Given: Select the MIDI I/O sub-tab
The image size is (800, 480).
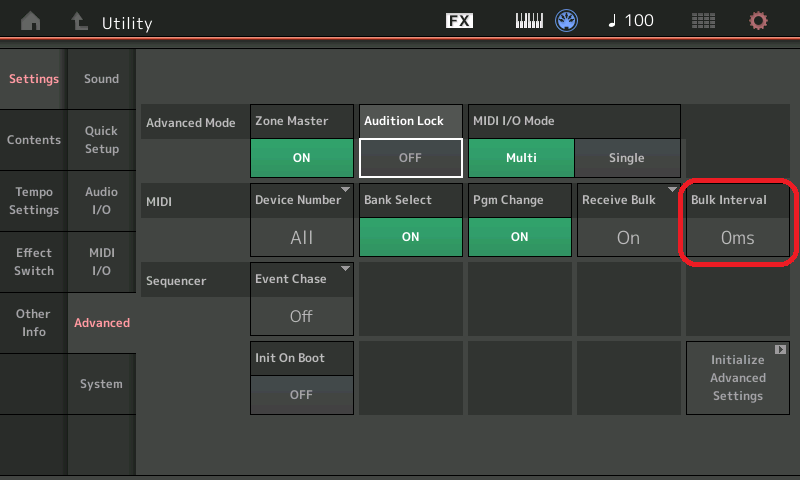Looking at the screenshot, I should tap(101, 262).
